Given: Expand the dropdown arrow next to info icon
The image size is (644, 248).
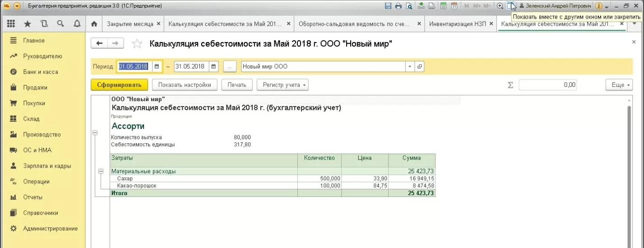Looking at the screenshot, I should [x=607, y=6].
